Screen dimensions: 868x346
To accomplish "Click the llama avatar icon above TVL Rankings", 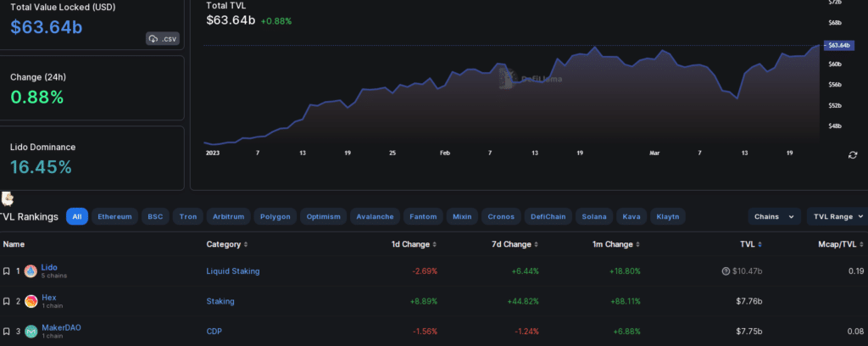I will pyautogui.click(x=8, y=198).
